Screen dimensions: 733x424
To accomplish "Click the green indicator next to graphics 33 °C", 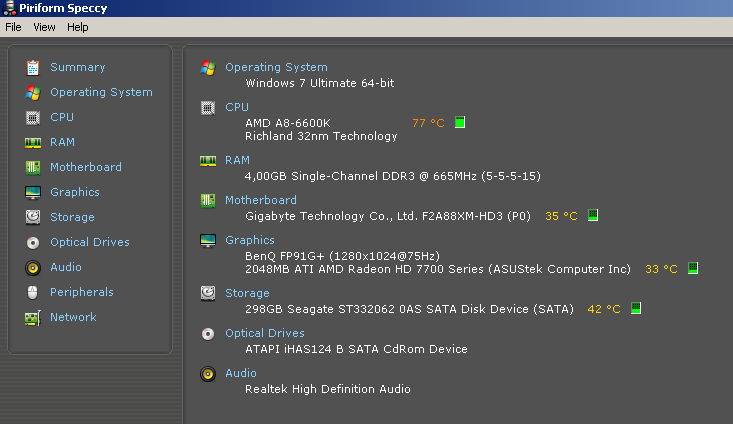I will coord(693,268).
